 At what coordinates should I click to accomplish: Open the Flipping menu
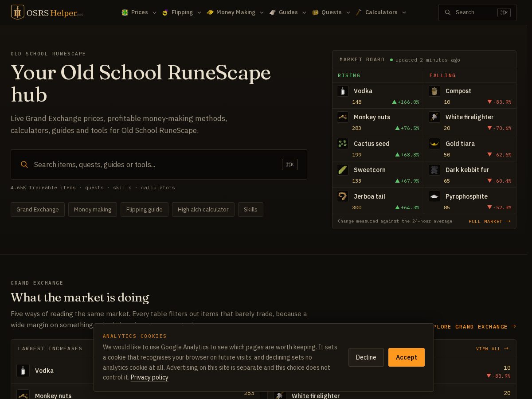(x=182, y=12)
